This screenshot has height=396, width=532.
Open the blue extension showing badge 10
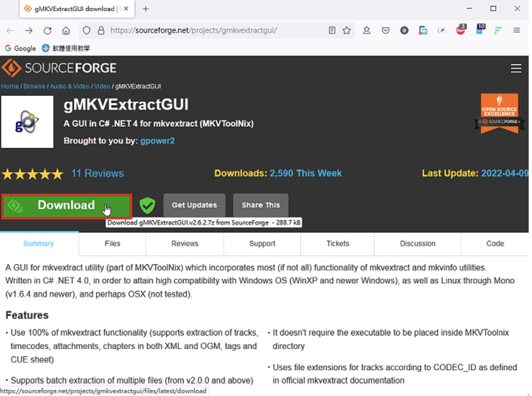(480, 29)
